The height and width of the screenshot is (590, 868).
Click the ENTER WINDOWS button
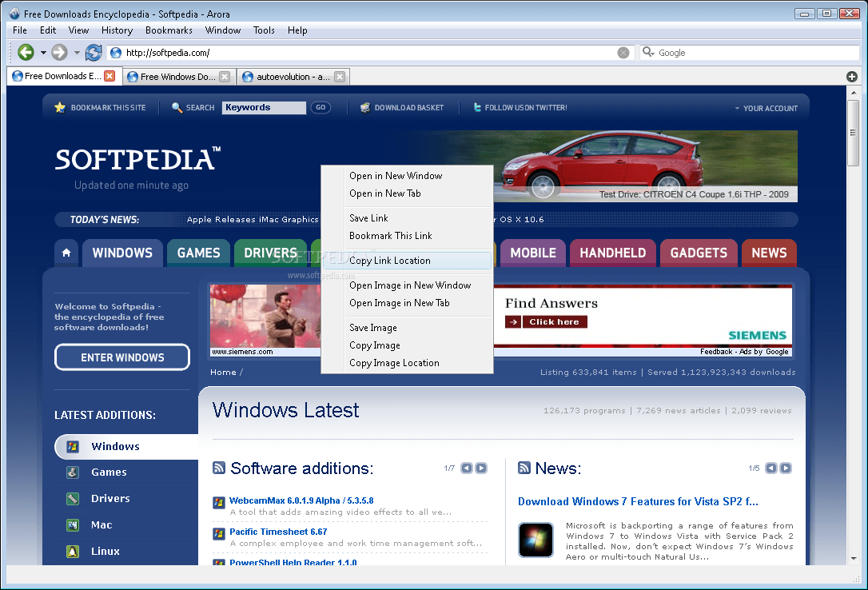click(x=122, y=357)
